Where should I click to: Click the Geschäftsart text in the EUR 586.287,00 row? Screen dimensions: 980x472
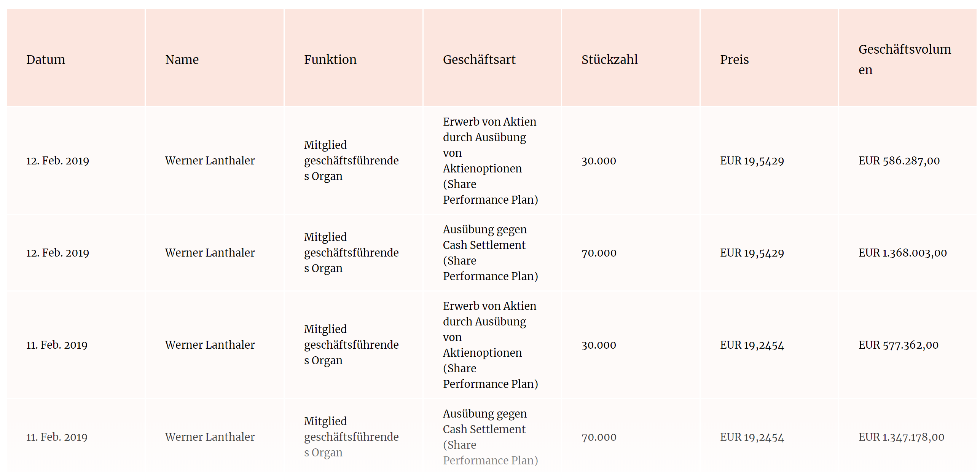(x=490, y=161)
